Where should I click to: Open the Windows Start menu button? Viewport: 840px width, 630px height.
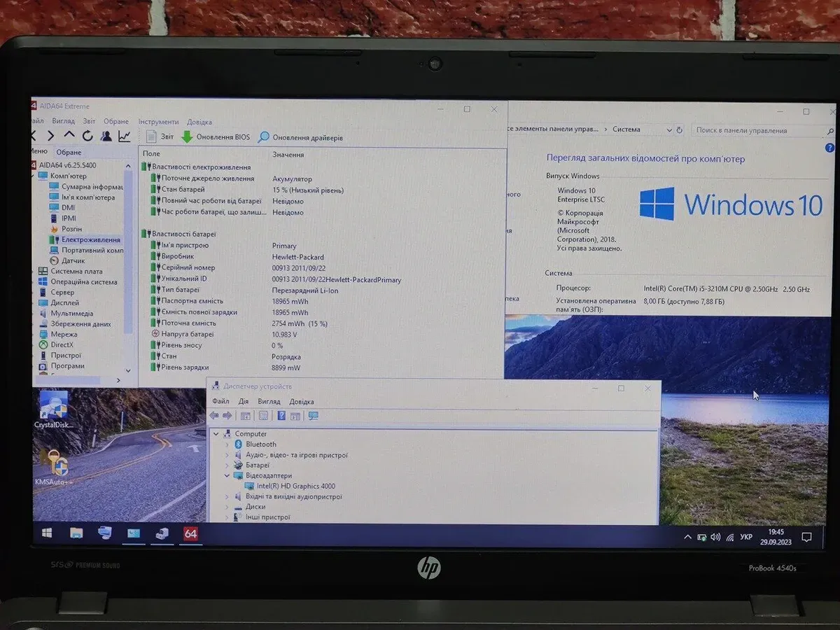[x=47, y=534]
